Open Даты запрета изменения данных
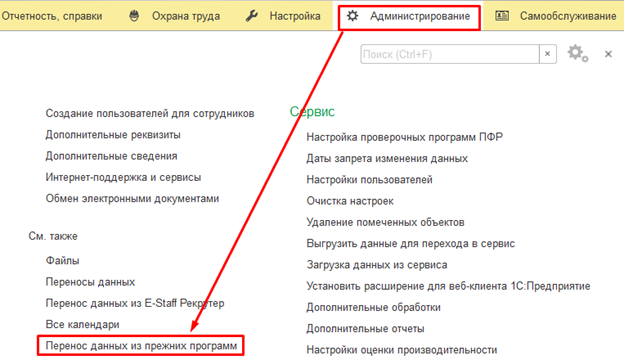 click(x=387, y=158)
